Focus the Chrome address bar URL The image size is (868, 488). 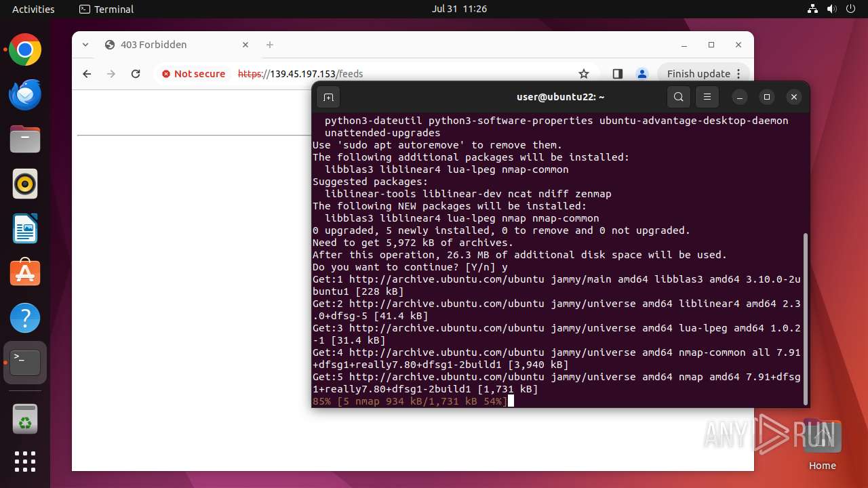pyautogui.click(x=300, y=74)
